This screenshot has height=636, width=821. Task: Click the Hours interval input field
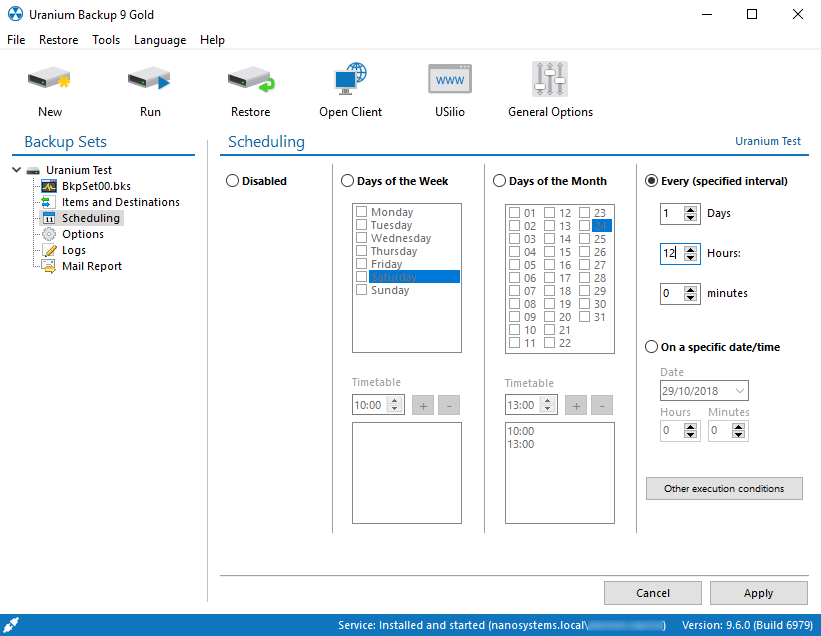(670, 254)
